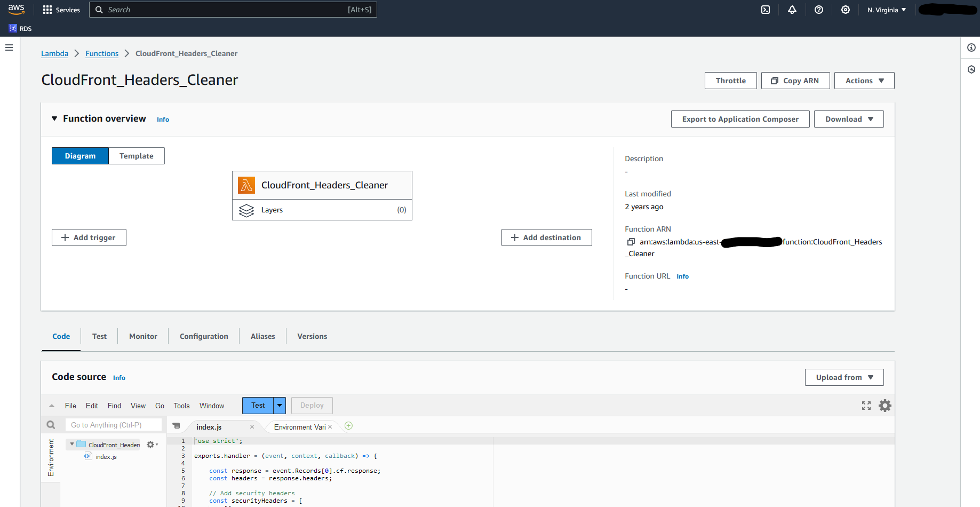Open the Tools menu in editor
Image resolution: width=980 pixels, height=507 pixels.
click(181, 406)
